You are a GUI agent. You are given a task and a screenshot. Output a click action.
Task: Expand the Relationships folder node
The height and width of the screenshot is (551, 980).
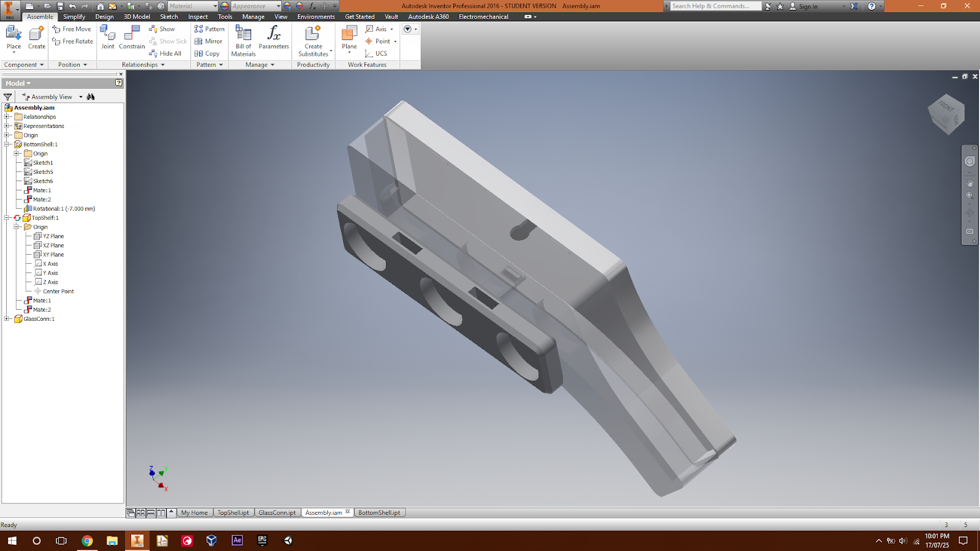point(7,116)
